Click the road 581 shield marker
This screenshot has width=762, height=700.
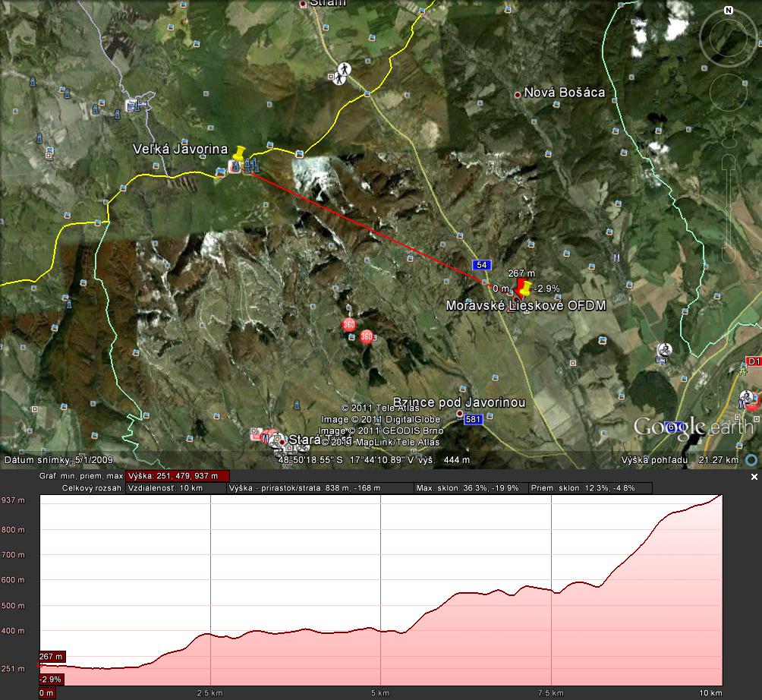473,420
